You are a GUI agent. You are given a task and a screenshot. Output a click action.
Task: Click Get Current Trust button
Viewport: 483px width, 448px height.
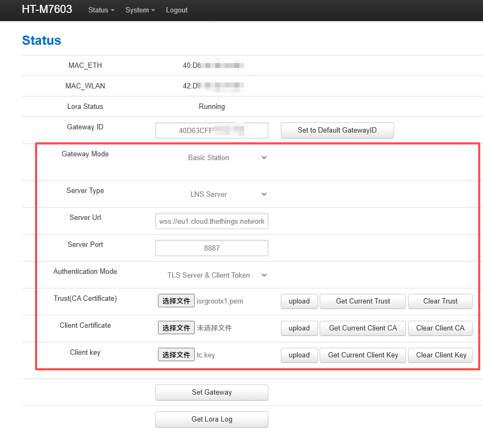tap(363, 301)
